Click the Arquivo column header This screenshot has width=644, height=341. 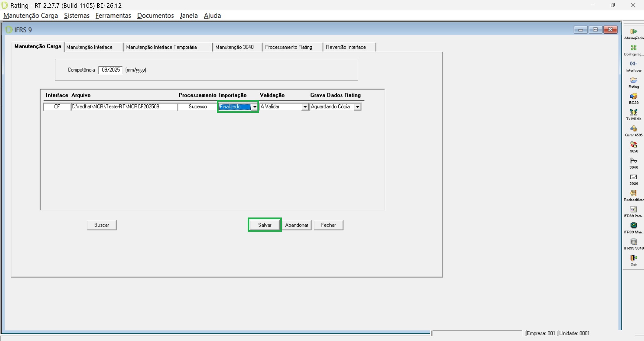click(x=81, y=95)
